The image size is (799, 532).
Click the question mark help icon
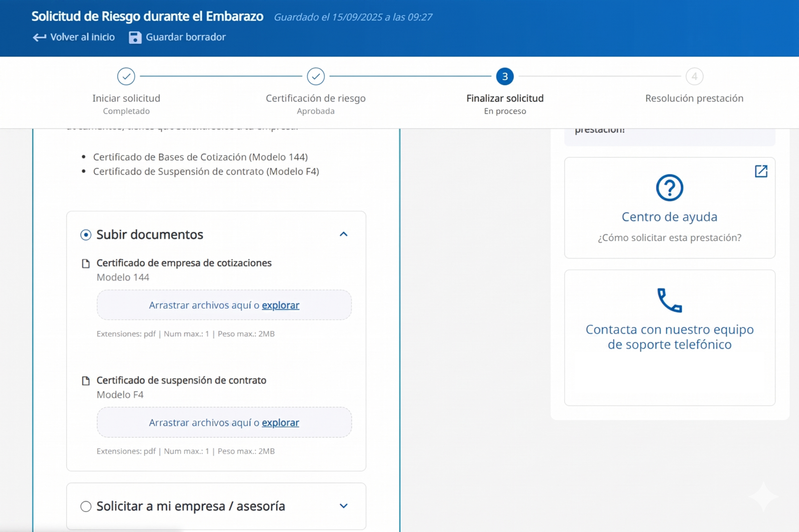coord(669,188)
